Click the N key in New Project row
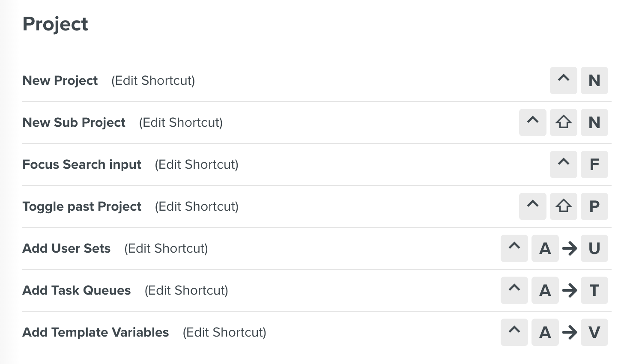Viewport: 627px width, 364px height. click(594, 81)
